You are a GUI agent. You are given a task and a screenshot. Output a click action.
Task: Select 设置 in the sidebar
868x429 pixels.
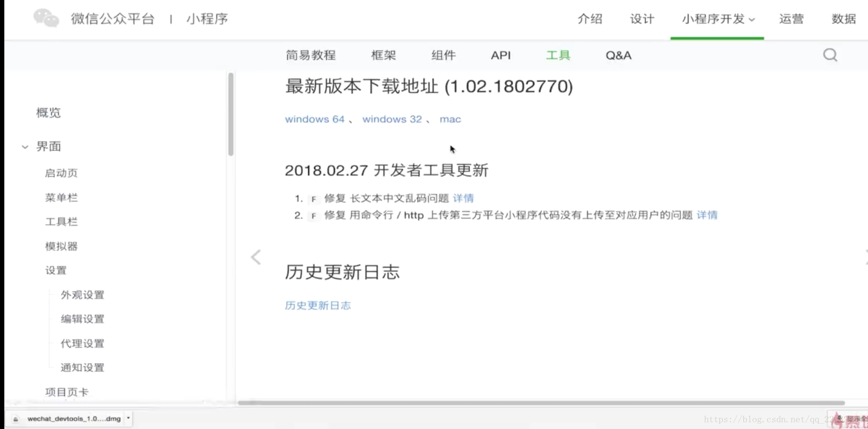[56, 270]
